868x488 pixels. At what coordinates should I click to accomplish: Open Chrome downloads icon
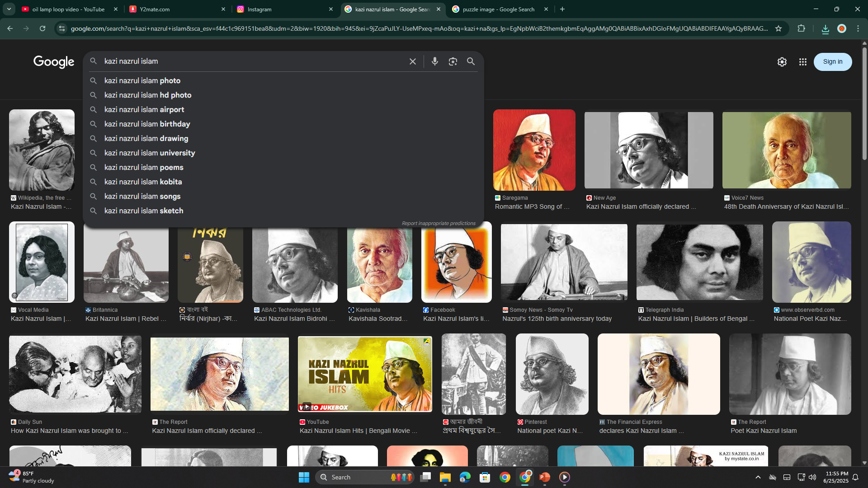[825, 28]
